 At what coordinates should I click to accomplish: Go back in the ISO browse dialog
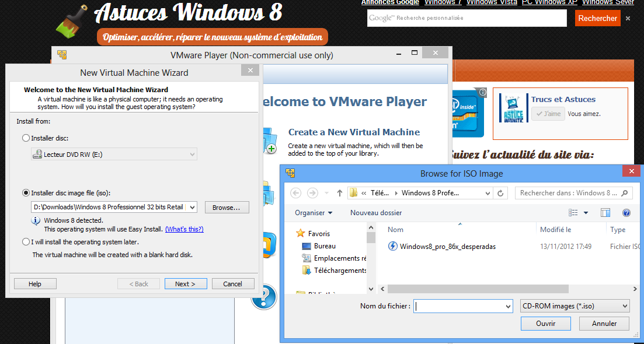295,193
